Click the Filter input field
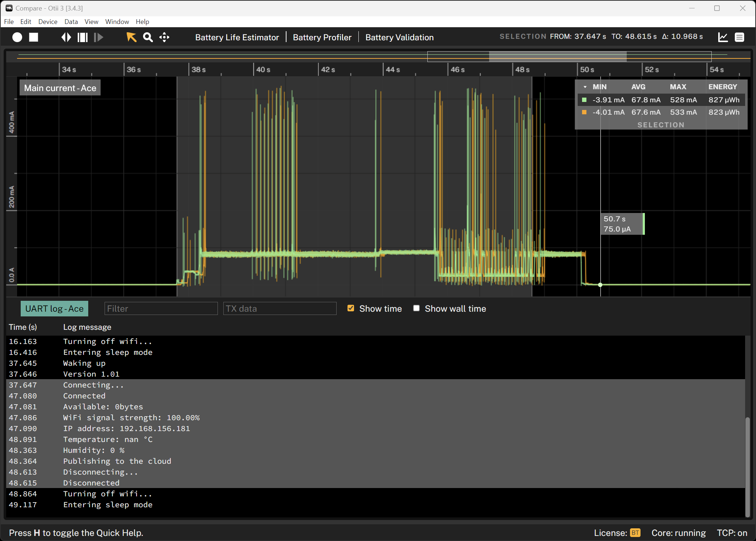The width and height of the screenshot is (756, 541). pos(161,308)
